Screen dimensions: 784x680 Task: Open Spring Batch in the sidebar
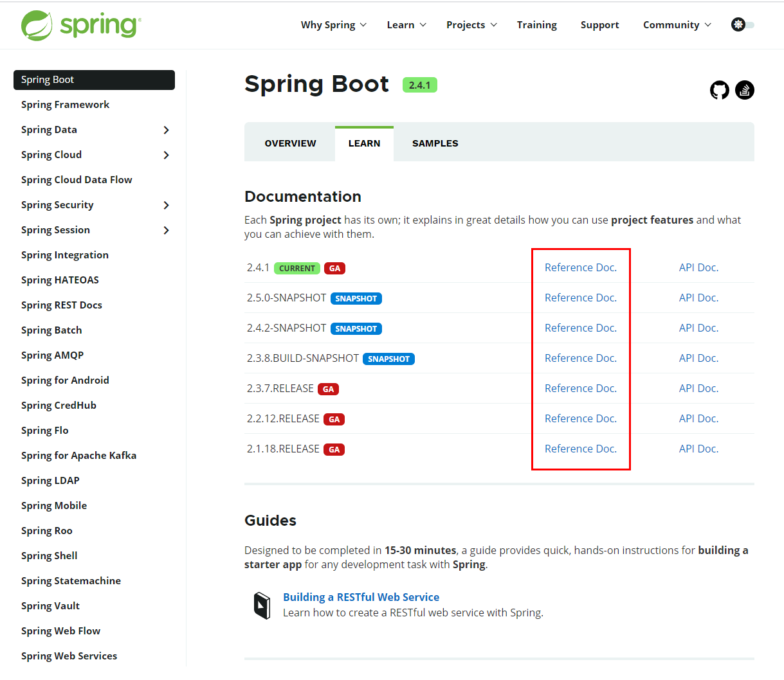[51, 330]
